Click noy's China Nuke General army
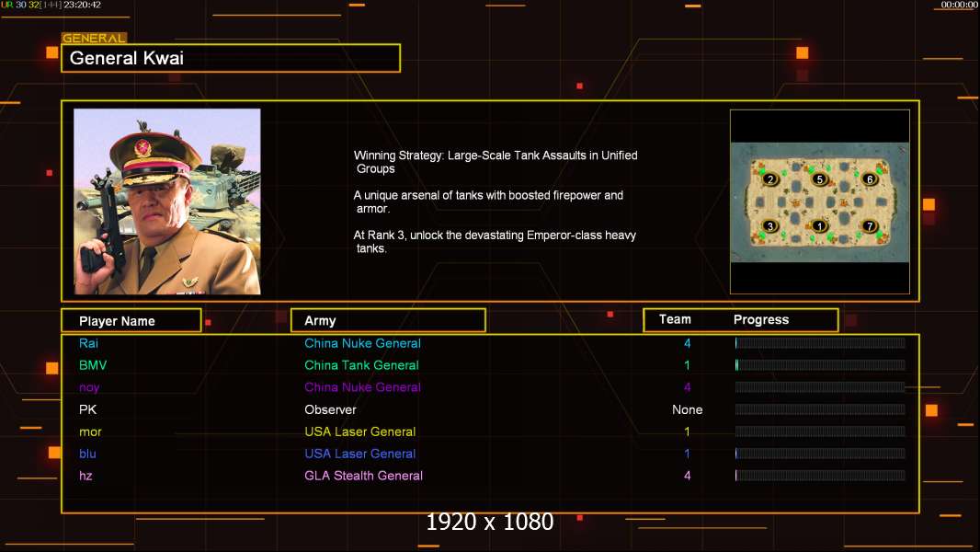980x552 pixels. (362, 387)
